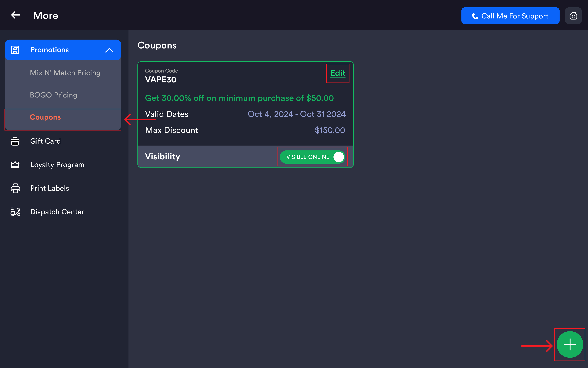
Task: Open Loyalty Program page
Action: 57,165
